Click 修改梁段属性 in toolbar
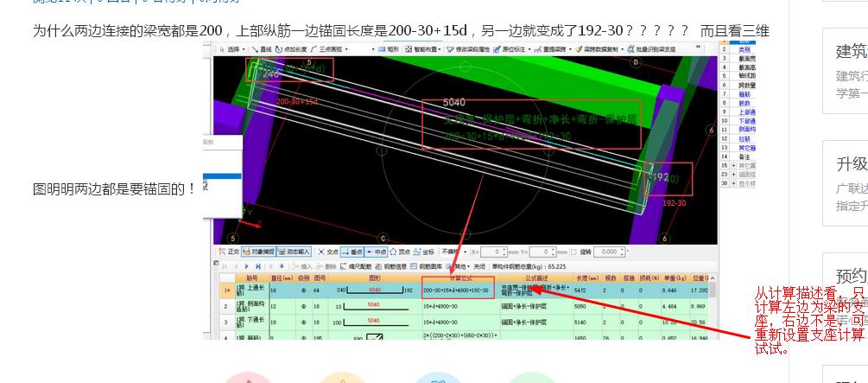Image resolution: width=868 pixels, height=383 pixels. pos(468,48)
